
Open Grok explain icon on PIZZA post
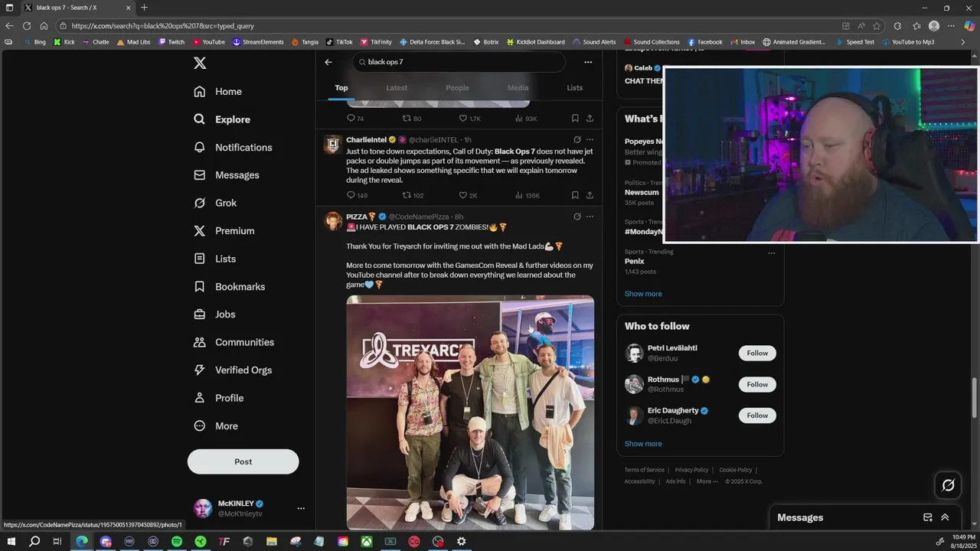[x=577, y=217]
